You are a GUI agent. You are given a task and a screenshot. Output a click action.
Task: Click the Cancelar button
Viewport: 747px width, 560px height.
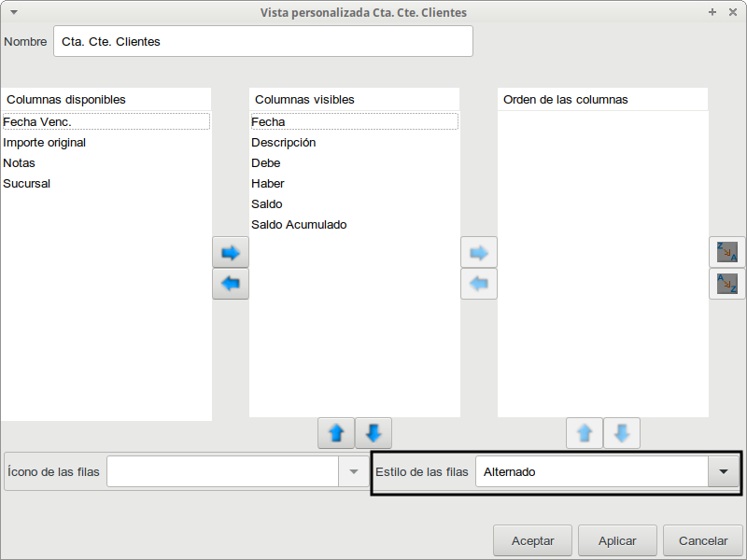[x=703, y=541]
